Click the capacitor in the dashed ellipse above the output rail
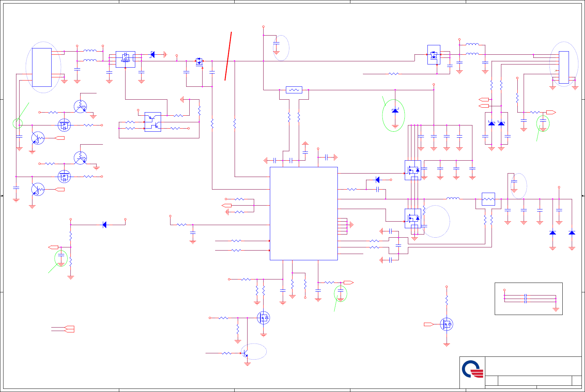585x392 pixels. (514, 182)
